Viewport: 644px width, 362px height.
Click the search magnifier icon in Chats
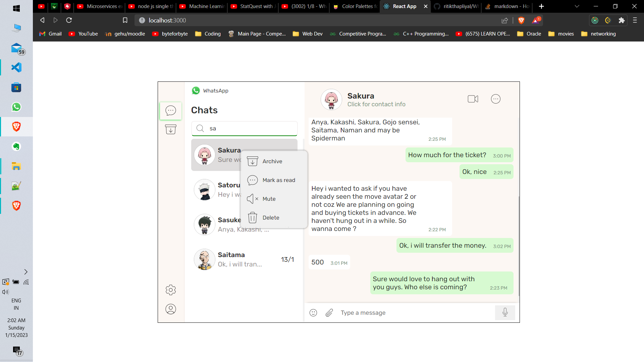tap(200, 128)
